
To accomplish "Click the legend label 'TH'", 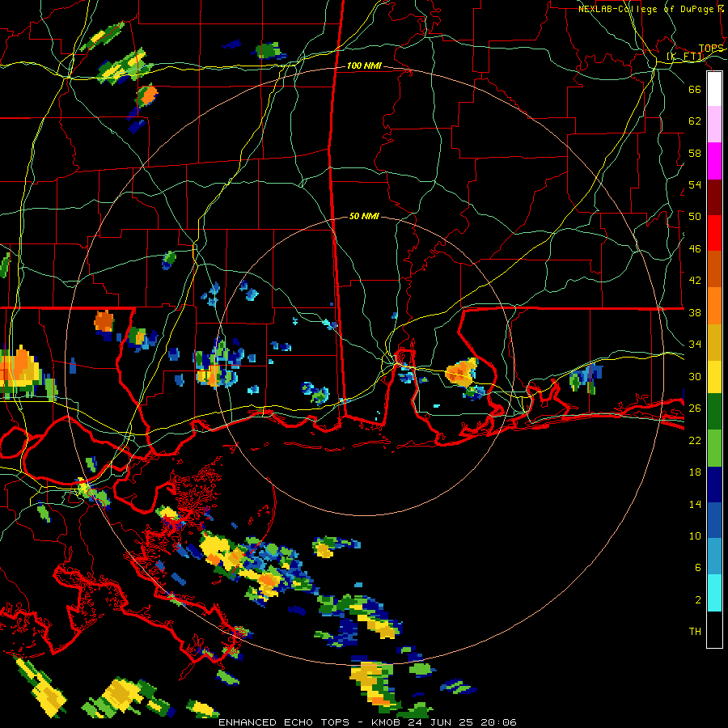I will (695, 632).
